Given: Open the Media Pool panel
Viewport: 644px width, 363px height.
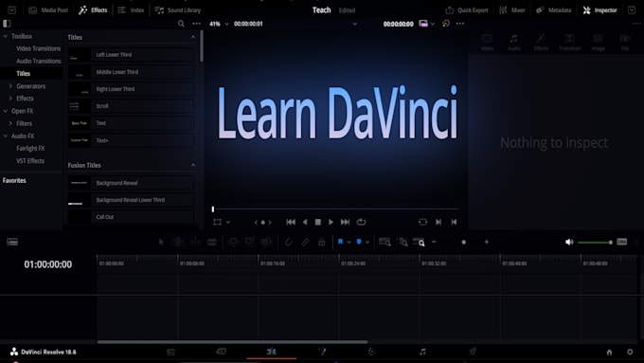Looking at the screenshot, I should click(48, 10).
